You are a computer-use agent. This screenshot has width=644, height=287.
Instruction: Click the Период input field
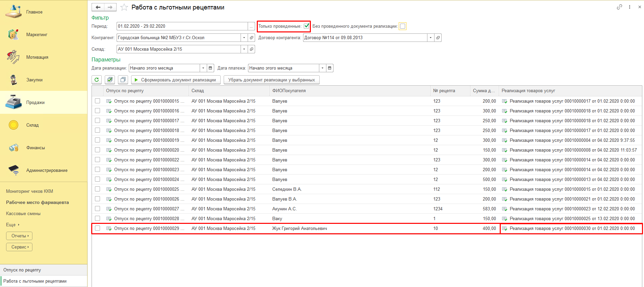(182, 26)
